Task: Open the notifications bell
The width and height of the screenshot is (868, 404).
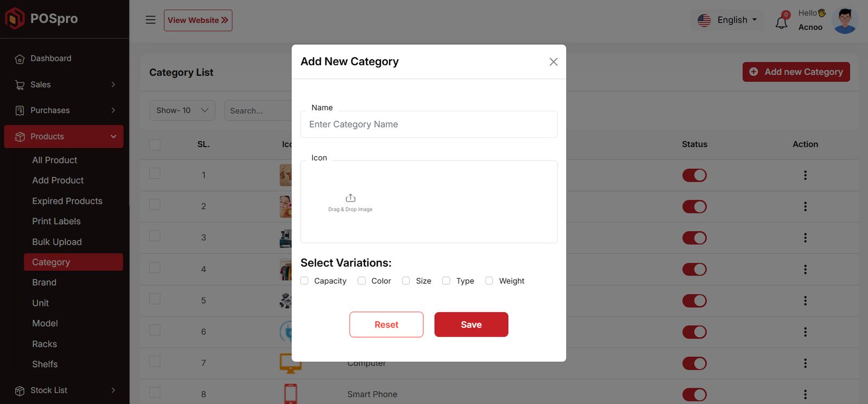Action: click(781, 23)
